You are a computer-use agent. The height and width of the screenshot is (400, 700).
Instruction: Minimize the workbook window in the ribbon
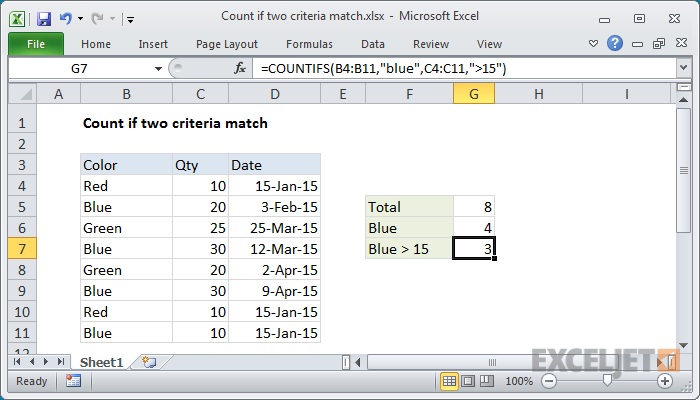(638, 44)
